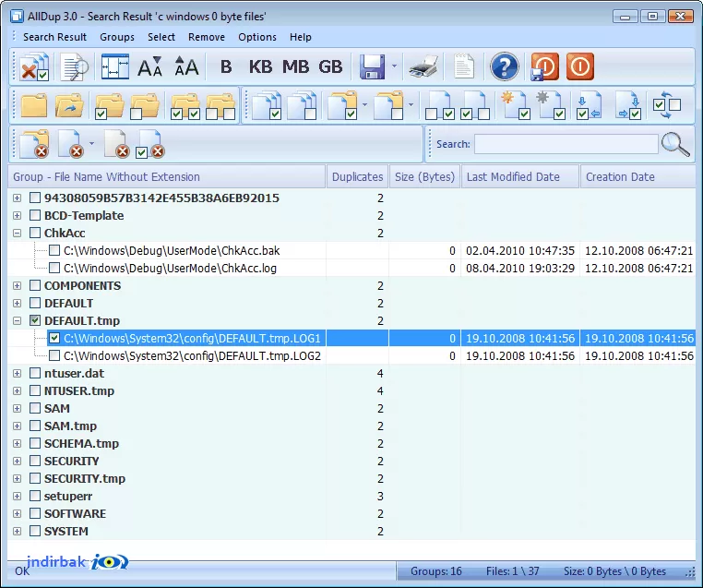Collapse the DEFAULT.tmp group
The width and height of the screenshot is (703, 588).
click(x=17, y=320)
